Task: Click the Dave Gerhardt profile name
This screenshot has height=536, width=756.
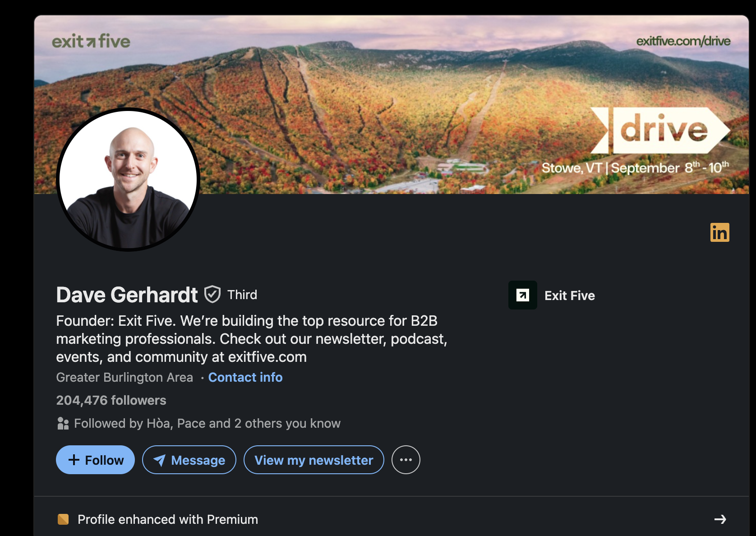Action: tap(127, 295)
